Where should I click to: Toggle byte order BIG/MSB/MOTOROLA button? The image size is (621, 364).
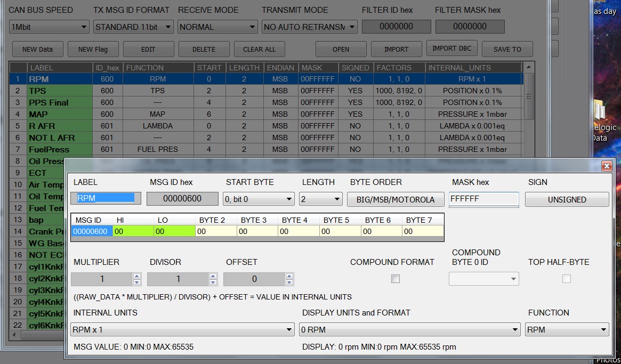click(396, 199)
